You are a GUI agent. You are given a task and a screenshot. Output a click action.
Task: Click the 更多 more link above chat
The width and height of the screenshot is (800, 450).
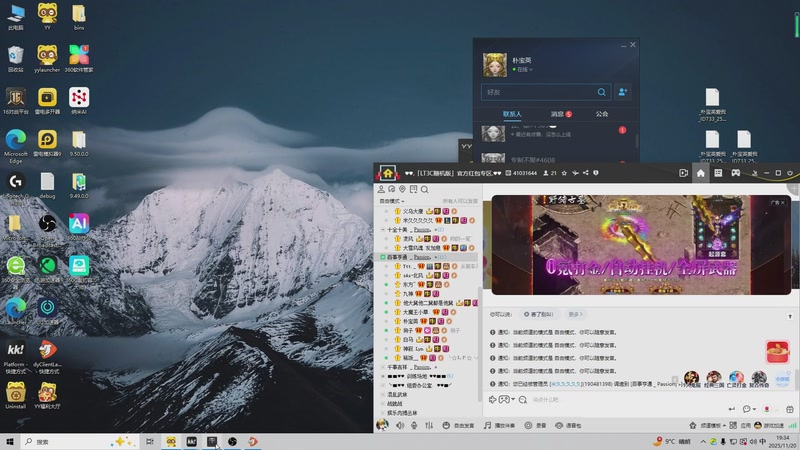pyautogui.click(x=575, y=314)
